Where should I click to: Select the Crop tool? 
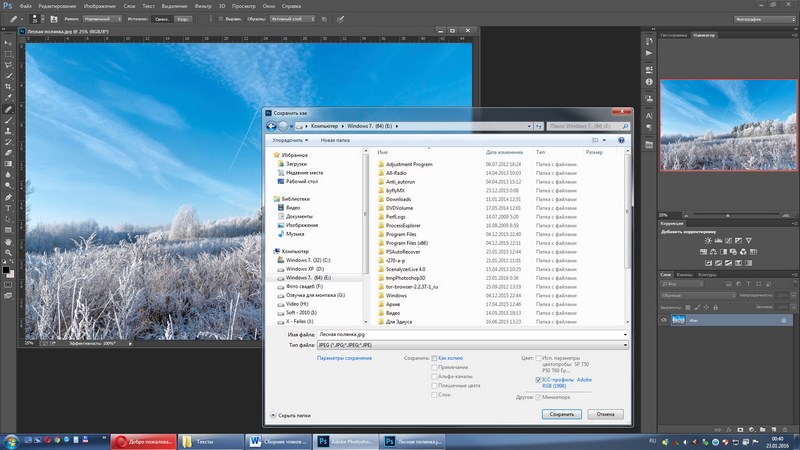point(8,86)
